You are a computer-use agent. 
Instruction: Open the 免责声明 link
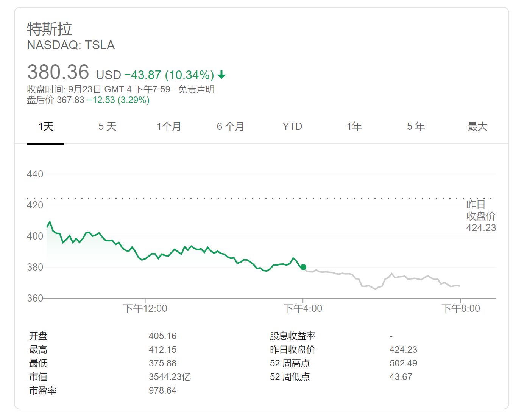click(x=196, y=89)
